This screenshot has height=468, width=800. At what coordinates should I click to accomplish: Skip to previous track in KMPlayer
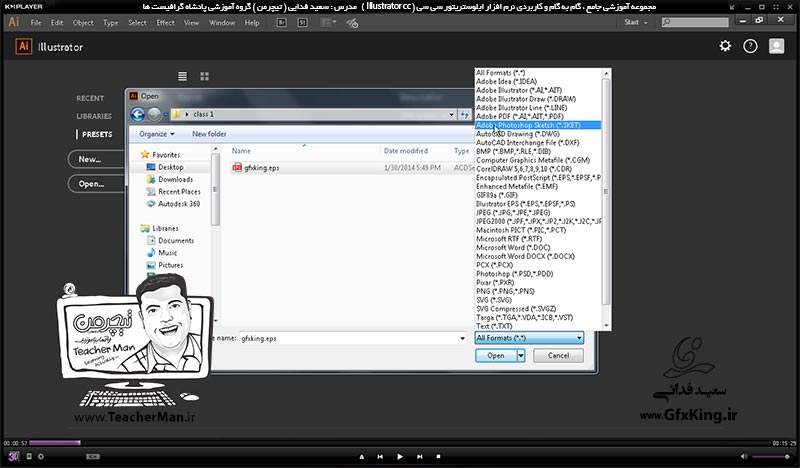coord(380,457)
